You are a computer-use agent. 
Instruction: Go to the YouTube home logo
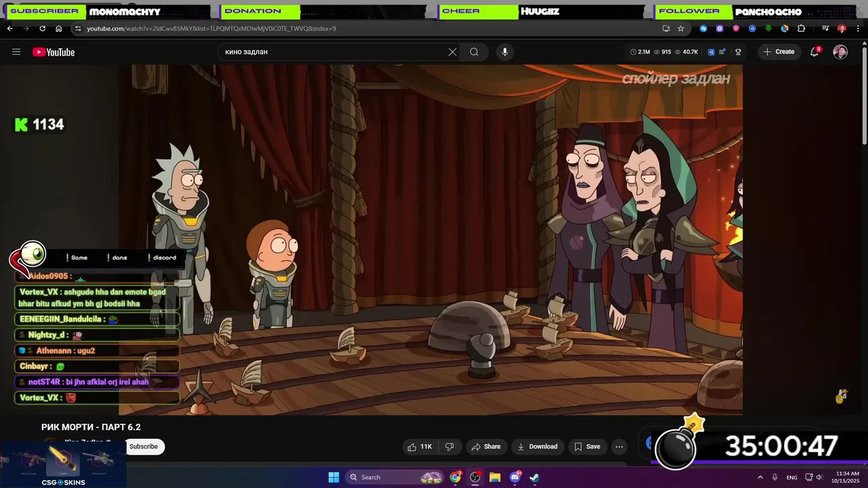pyautogui.click(x=54, y=52)
